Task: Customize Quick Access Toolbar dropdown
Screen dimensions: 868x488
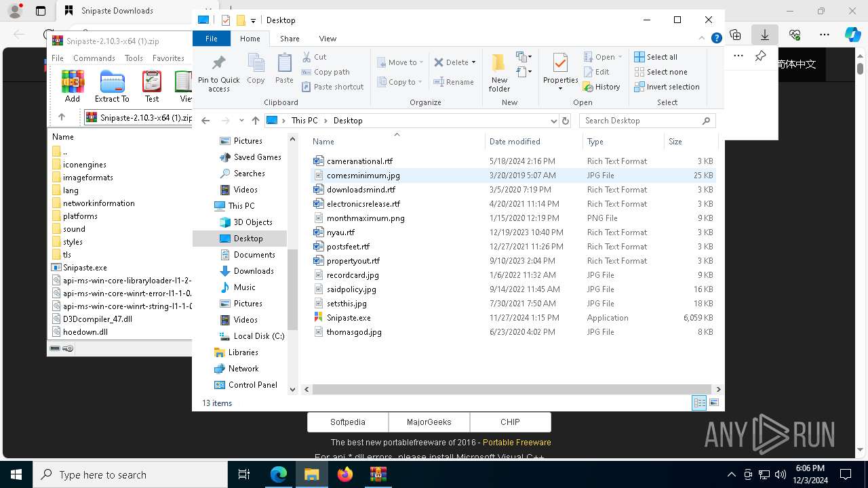Action: tap(253, 20)
